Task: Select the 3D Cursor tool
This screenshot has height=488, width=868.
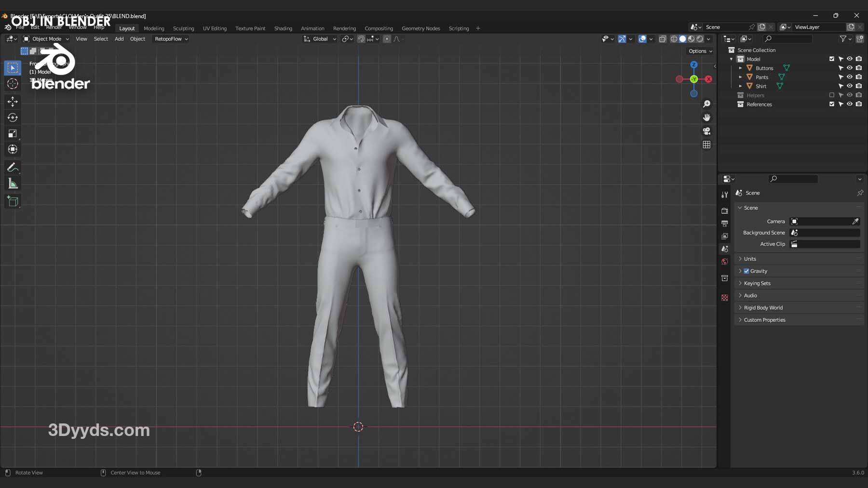Action: pos(13,84)
